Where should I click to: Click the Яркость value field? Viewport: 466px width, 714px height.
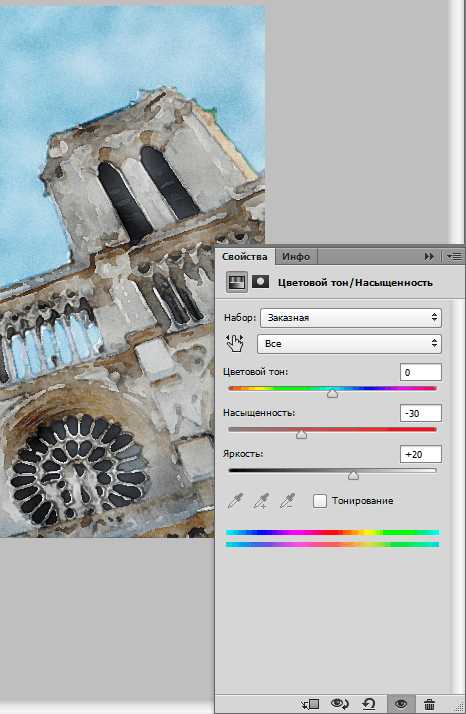[x=420, y=454]
